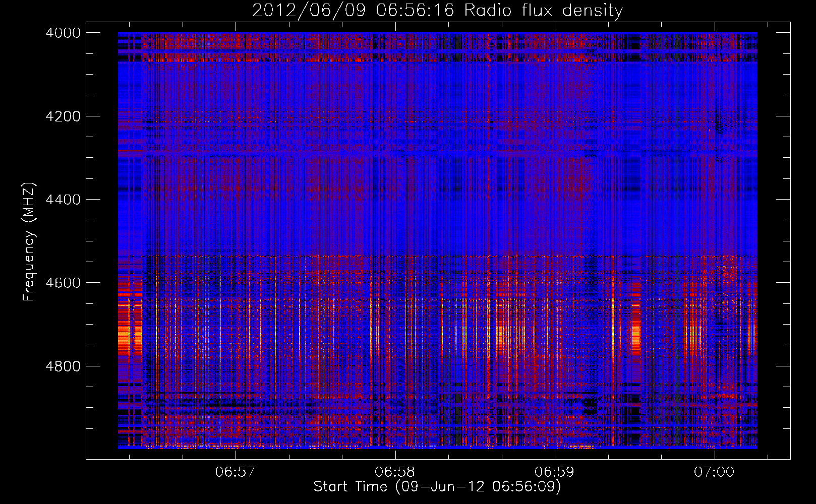
Task: Click the 4800 frequency axis label
Action: pos(63,366)
